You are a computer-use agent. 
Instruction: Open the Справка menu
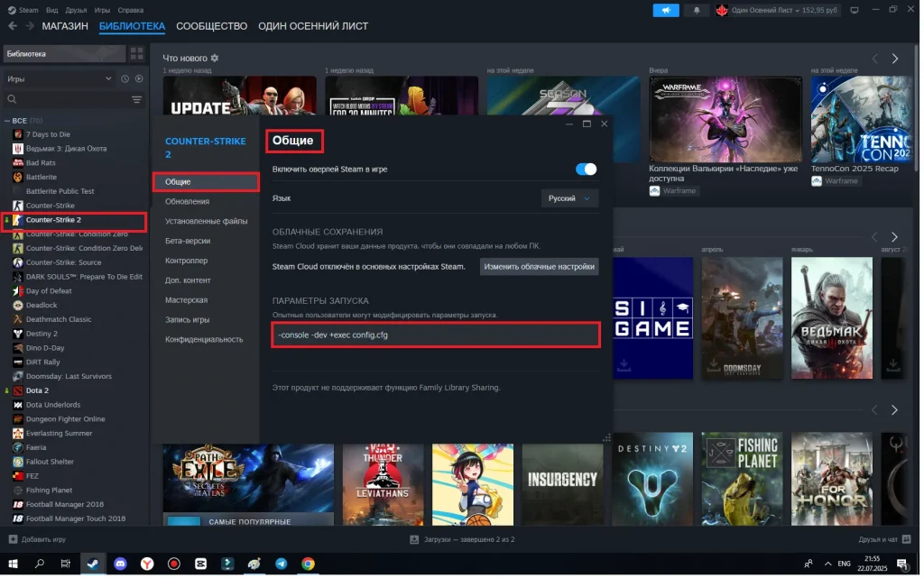(x=130, y=10)
